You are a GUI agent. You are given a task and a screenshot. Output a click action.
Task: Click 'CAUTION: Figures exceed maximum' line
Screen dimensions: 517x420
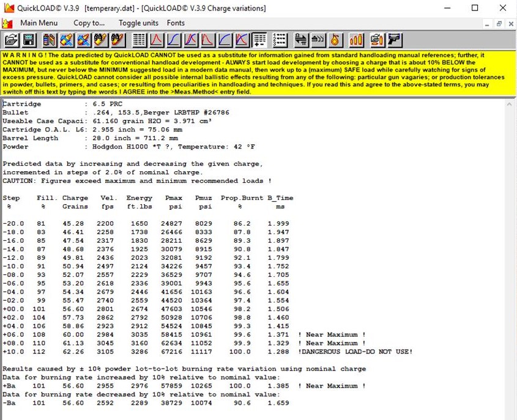point(137,181)
